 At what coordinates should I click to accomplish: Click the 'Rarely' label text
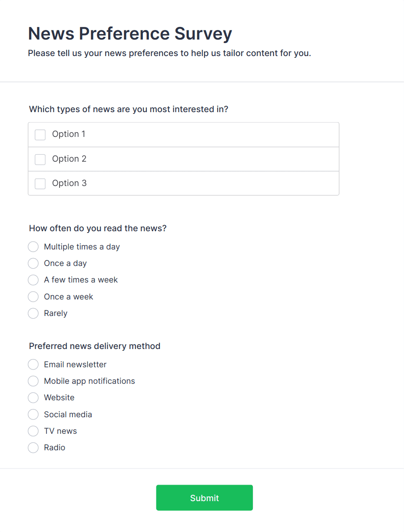coord(56,313)
